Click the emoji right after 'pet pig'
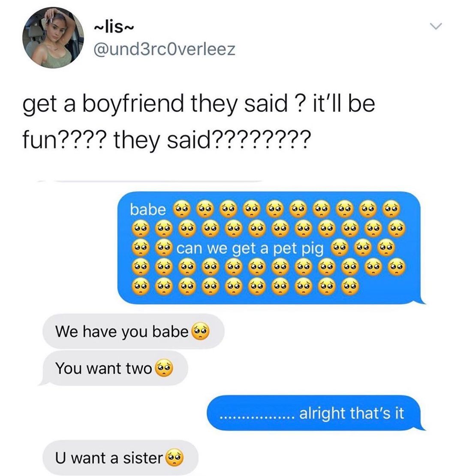463x476 pixels. (x=340, y=248)
